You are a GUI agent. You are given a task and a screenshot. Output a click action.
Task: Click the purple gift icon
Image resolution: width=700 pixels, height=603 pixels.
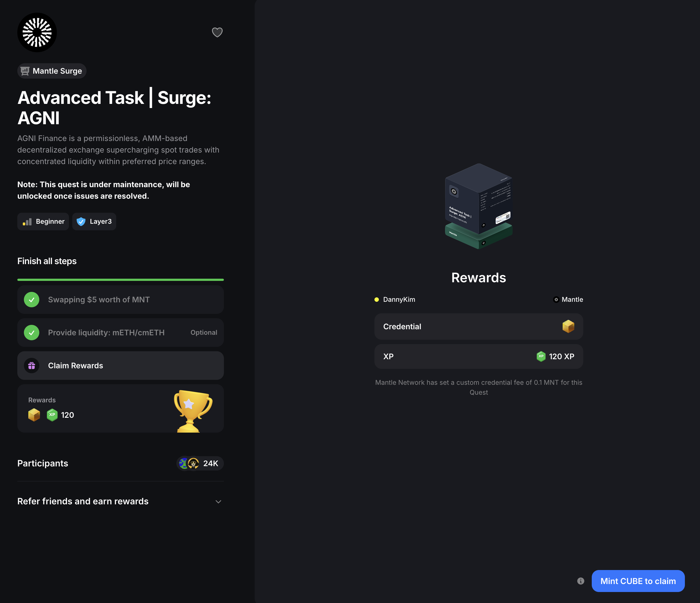32,365
